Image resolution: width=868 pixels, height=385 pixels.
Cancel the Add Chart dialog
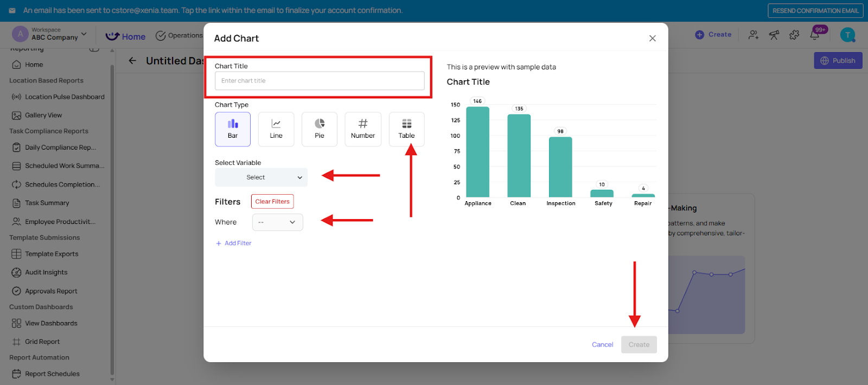point(602,345)
